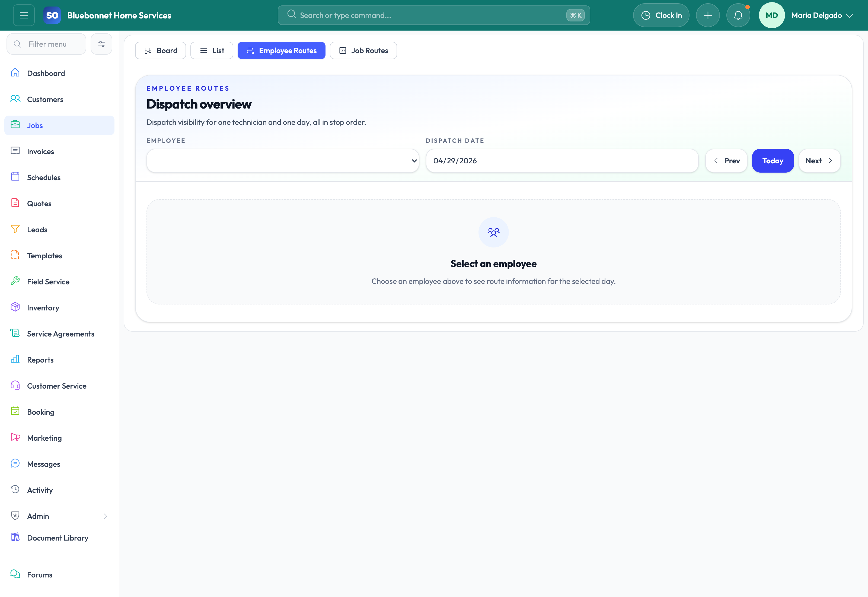The height and width of the screenshot is (597, 868).
Task: Click the Schedules calendar icon
Action: click(15, 177)
